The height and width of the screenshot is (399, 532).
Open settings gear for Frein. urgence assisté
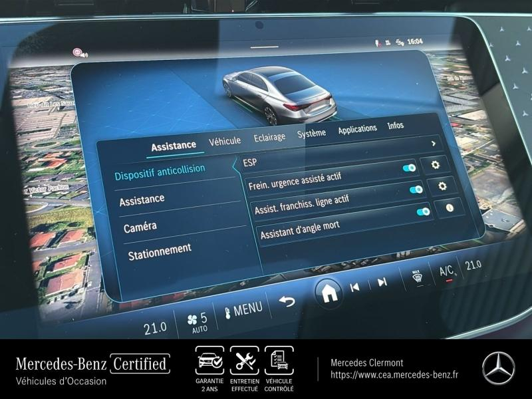click(436, 164)
